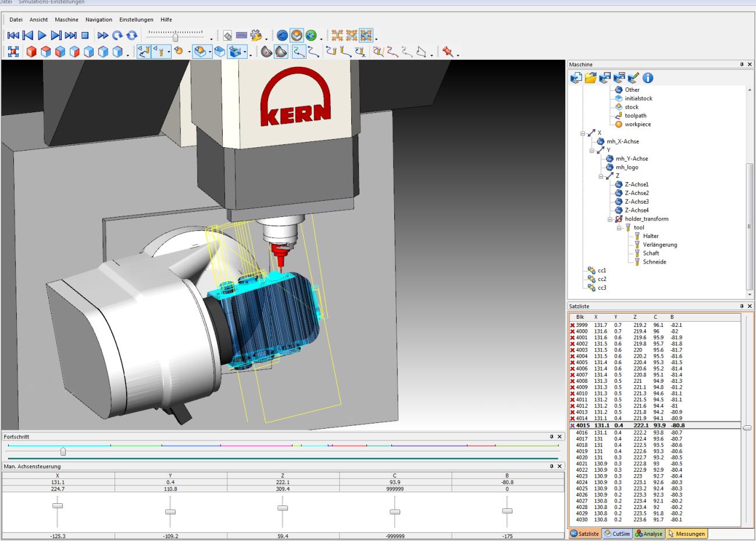
Task: Select block 4020 in the Satzliste
Action: tap(582, 457)
